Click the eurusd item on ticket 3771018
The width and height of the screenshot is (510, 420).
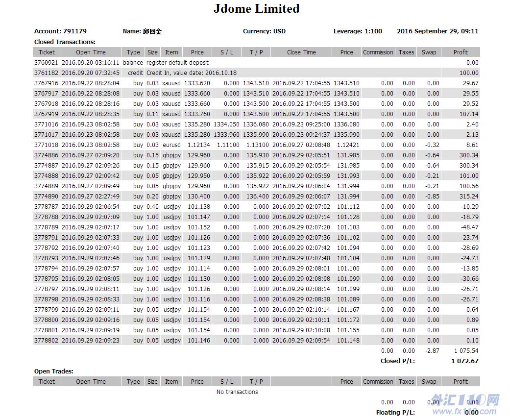pos(171,145)
